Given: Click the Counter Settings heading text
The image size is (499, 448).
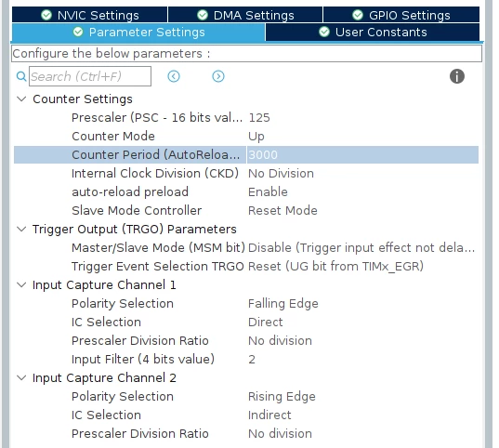Looking at the screenshot, I should (83, 99).
